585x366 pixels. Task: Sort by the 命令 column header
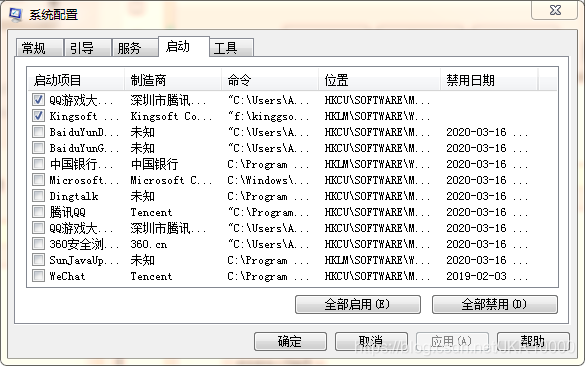(270, 79)
